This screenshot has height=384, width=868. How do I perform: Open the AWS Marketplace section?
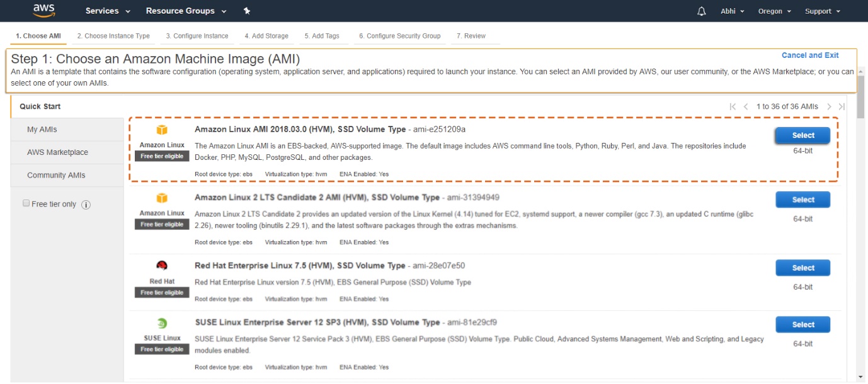(x=67, y=152)
